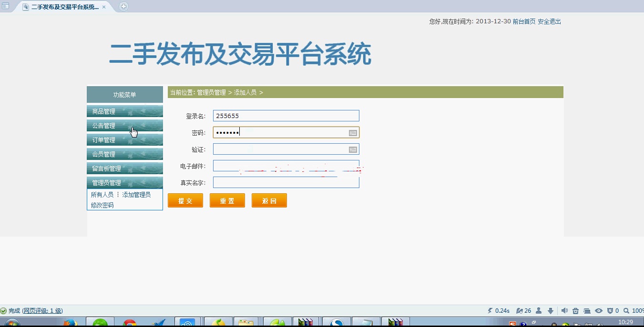Click the 真实名字 input field
The width and height of the screenshot is (644, 327).
click(x=286, y=182)
